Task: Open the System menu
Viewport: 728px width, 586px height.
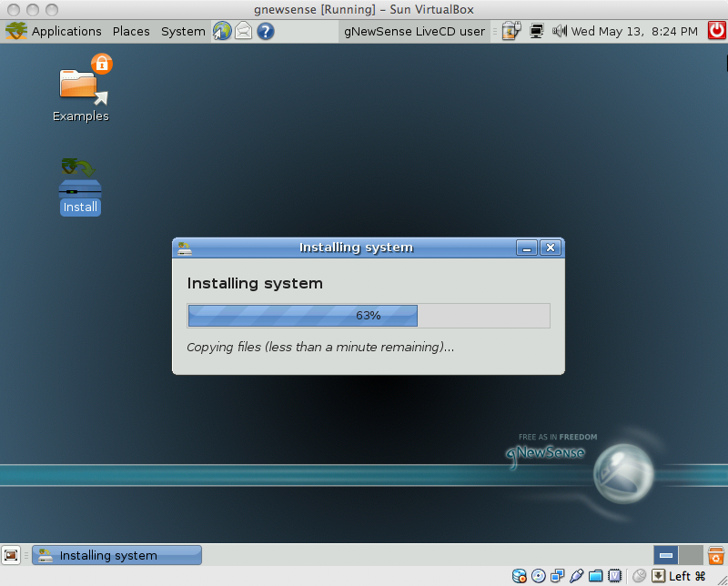Action: (x=183, y=31)
